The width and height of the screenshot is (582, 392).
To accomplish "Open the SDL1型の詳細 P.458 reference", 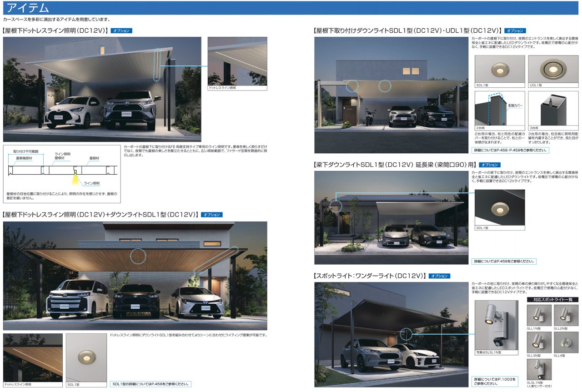I will click(151, 384).
